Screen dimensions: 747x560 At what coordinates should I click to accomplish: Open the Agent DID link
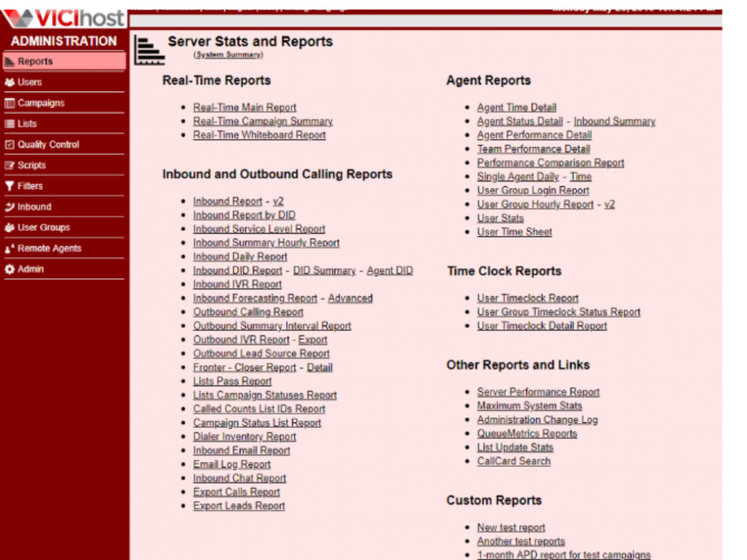(x=390, y=270)
